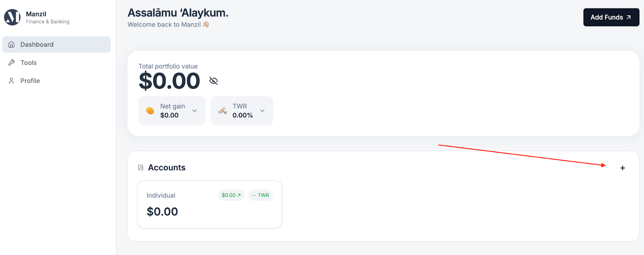This screenshot has width=644, height=255.
Task: Click the large total portfolio value amount
Action: 169,81
